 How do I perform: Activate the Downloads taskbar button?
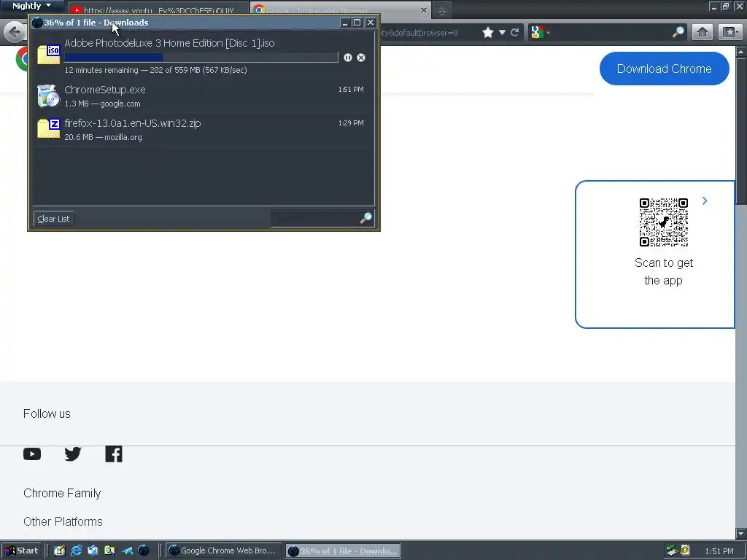(343, 551)
